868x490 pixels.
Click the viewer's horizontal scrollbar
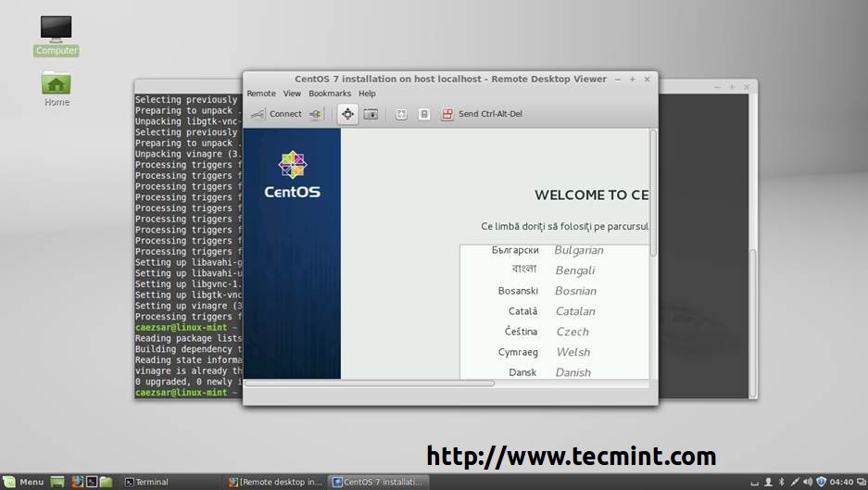[x=370, y=383]
